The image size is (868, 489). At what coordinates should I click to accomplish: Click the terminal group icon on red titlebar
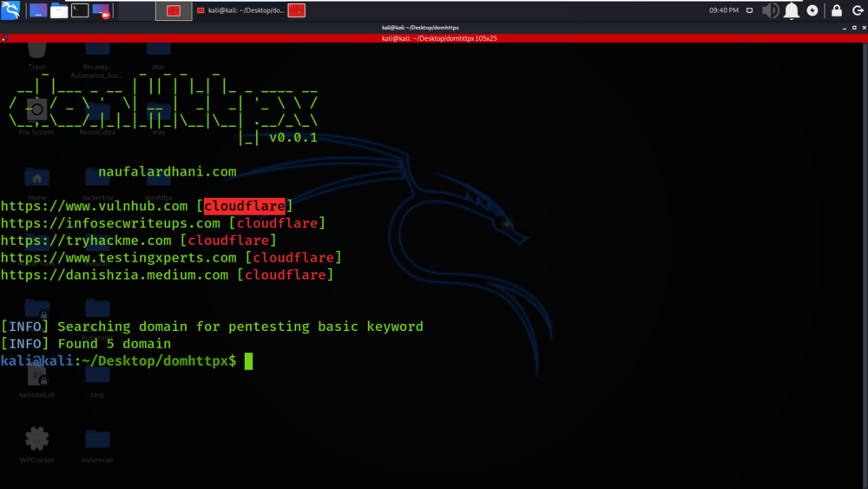click(x=4, y=38)
